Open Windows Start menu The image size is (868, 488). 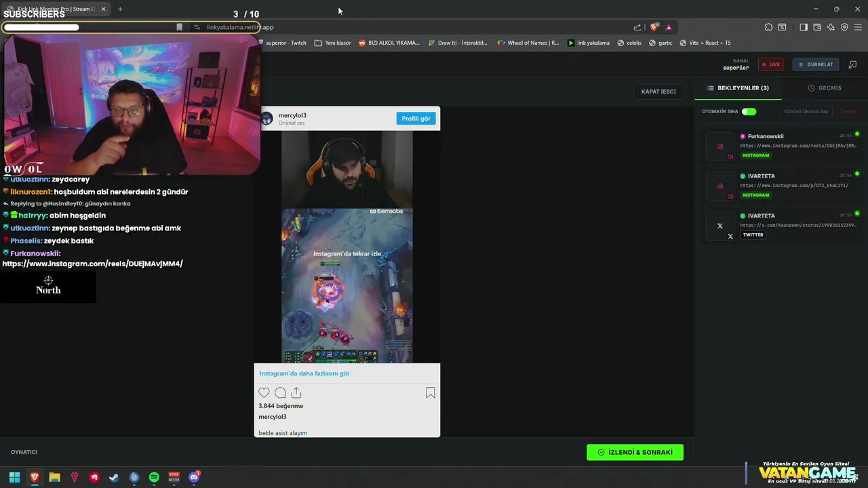(x=14, y=477)
